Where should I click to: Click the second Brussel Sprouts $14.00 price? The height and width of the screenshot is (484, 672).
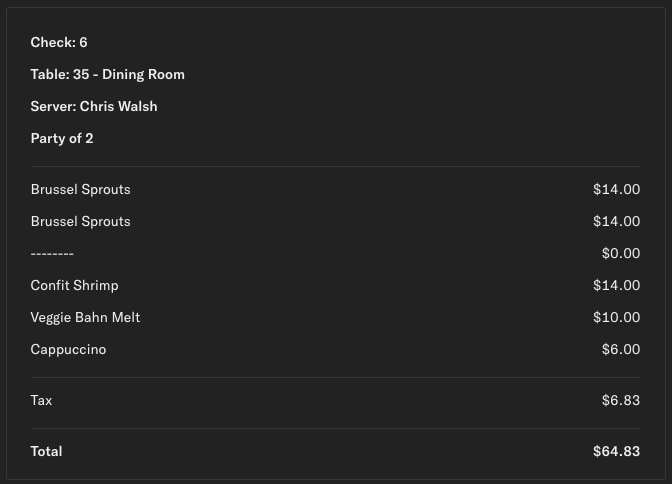pyautogui.click(x=616, y=221)
